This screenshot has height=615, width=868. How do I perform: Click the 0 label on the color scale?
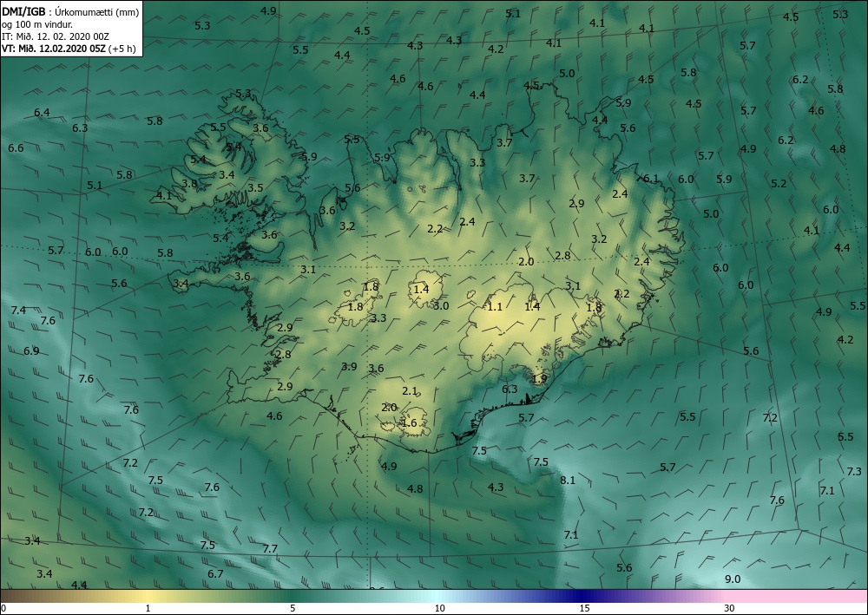3,608
